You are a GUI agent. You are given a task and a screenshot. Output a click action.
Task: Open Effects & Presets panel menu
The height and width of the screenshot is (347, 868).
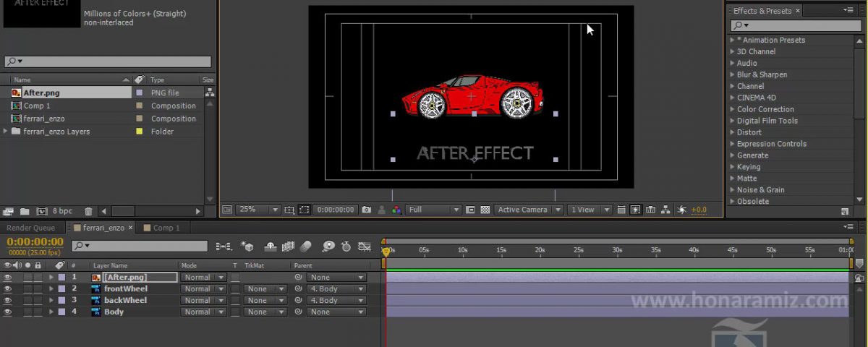848,11
